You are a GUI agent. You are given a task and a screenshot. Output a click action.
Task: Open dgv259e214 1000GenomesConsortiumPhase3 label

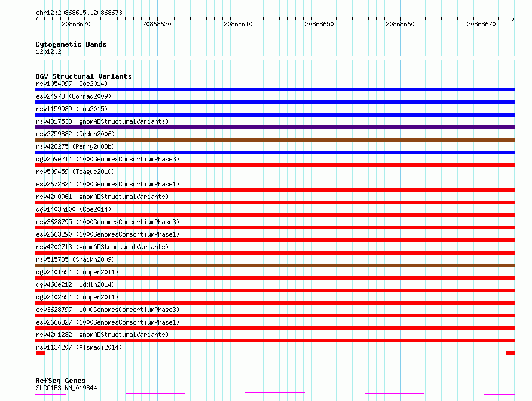[x=108, y=159]
